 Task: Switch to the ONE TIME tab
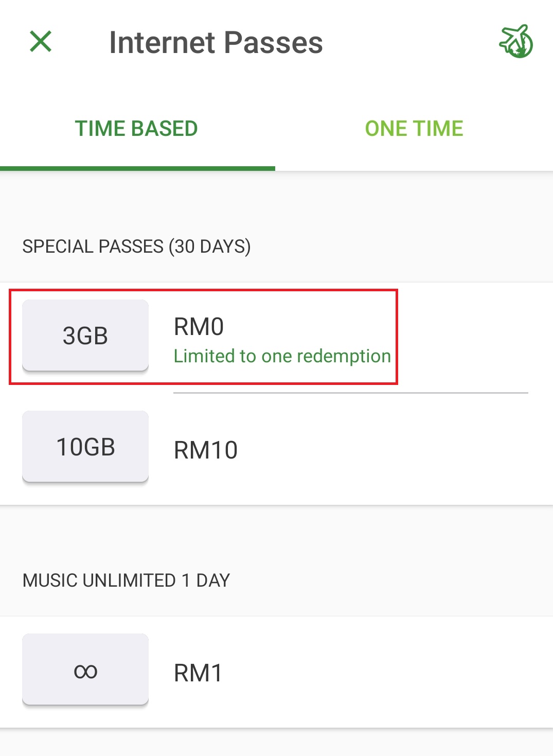pos(414,129)
